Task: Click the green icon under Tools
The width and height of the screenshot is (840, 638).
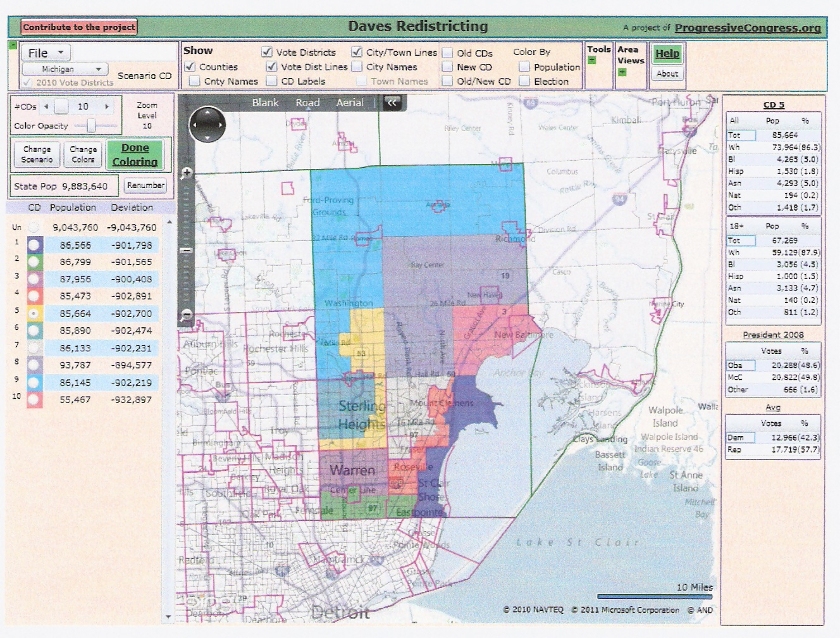Action: [592, 61]
